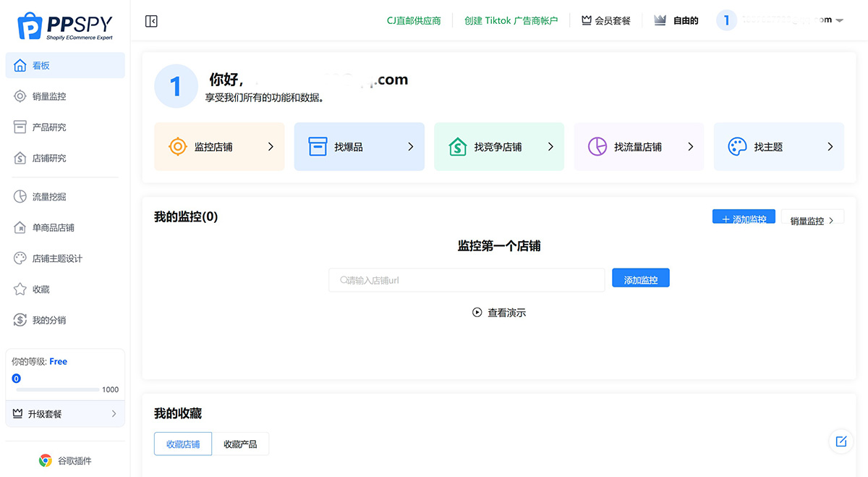Collapse the sidebar with the toggle icon

pos(151,21)
